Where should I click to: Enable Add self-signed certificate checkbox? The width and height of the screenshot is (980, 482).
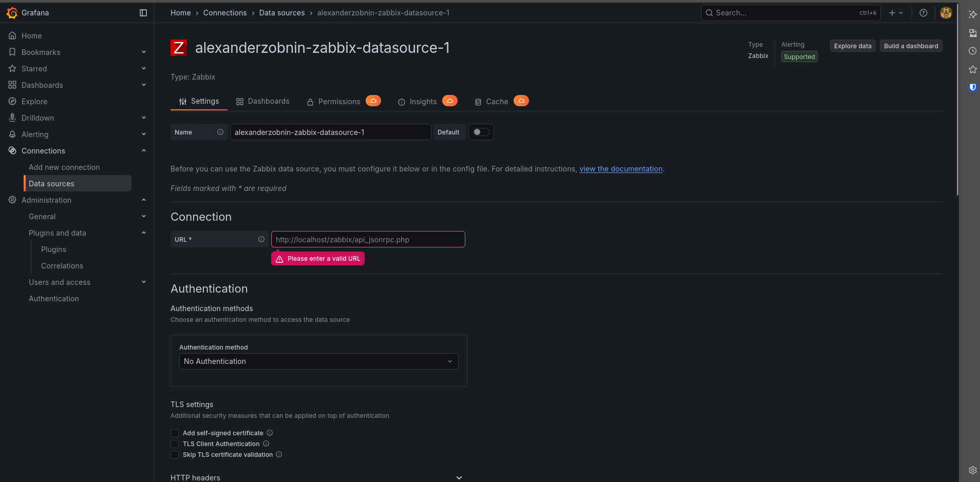click(x=175, y=433)
